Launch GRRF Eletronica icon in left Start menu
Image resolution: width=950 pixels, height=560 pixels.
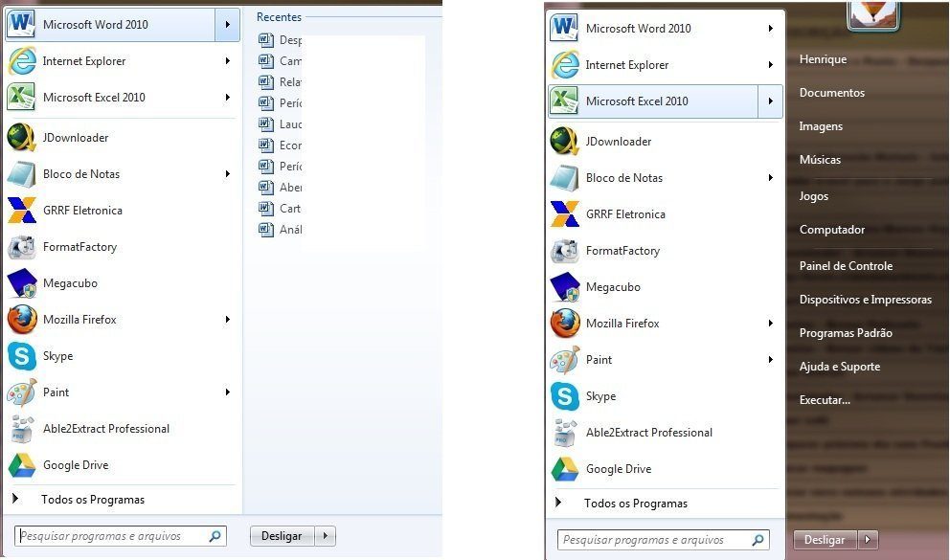tap(21, 210)
